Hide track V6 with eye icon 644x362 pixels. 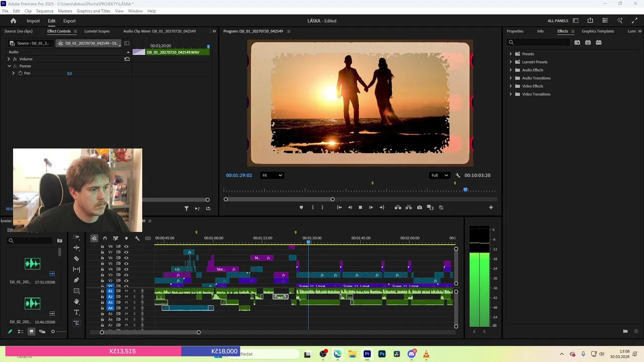click(x=126, y=258)
